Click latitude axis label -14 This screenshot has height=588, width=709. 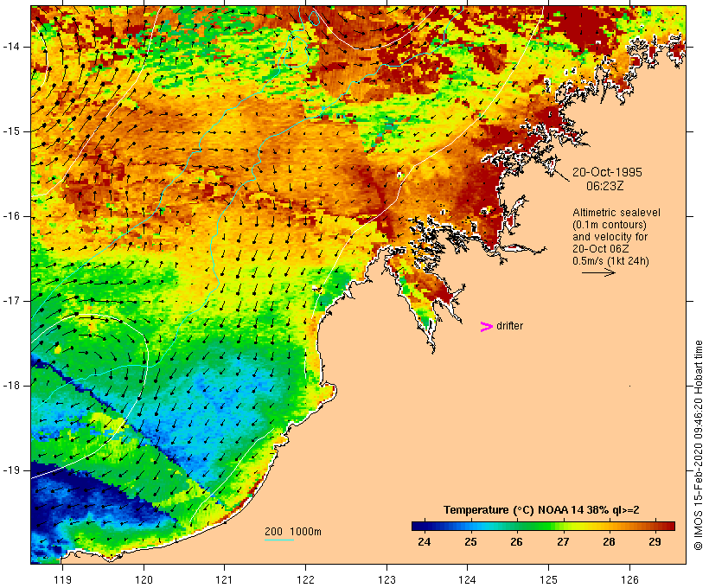[11, 47]
